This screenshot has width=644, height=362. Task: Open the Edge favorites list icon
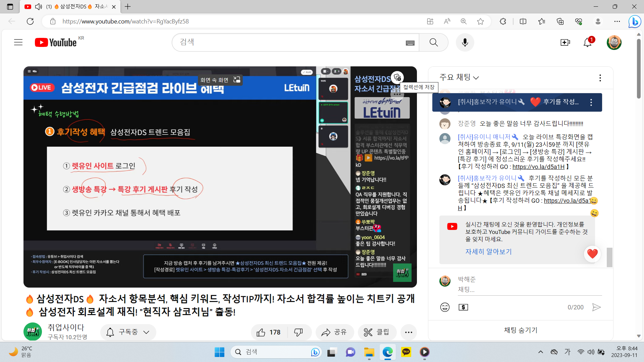(541, 21)
